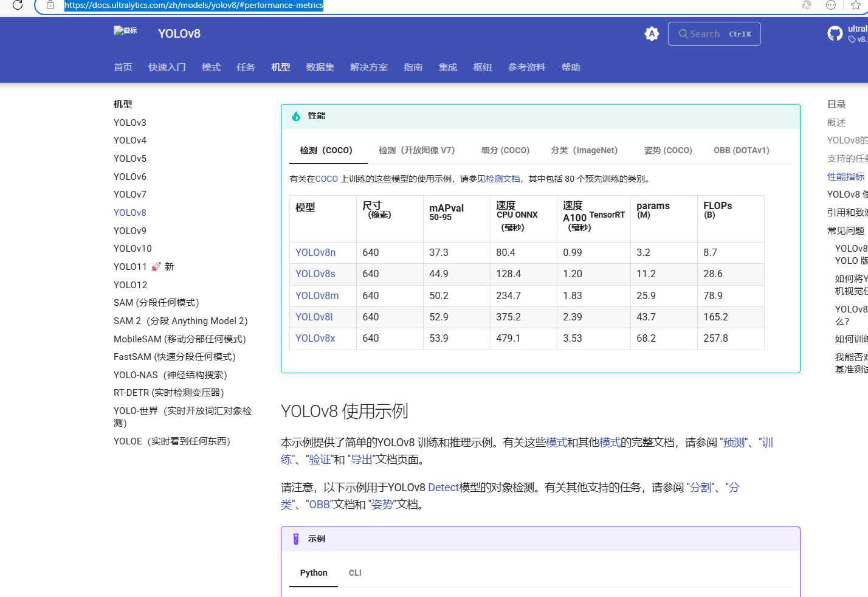Open the YOLOv8s model link

[x=315, y=274]
